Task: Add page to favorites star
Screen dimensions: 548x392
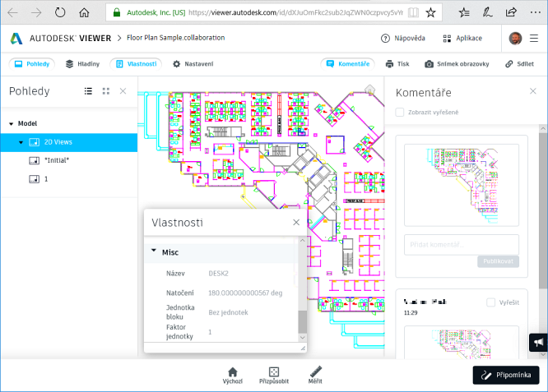Action: [430, 13]
